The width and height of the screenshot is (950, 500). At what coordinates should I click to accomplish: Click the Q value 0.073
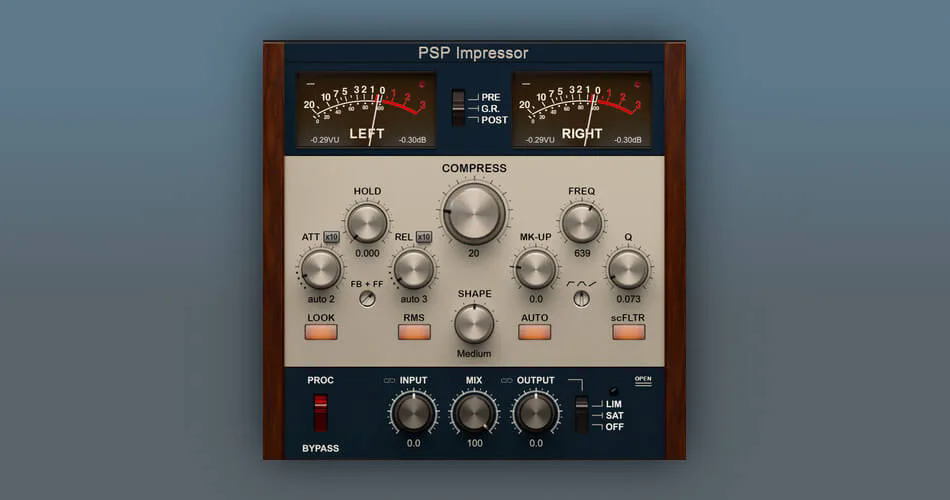click(x=628, y=299)
